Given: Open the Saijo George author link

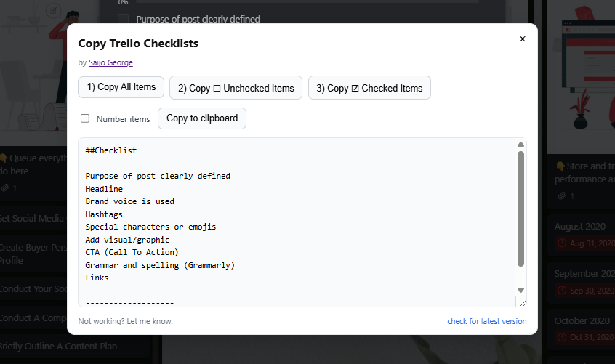Looking at the screenshot, I should coord(110,63).
